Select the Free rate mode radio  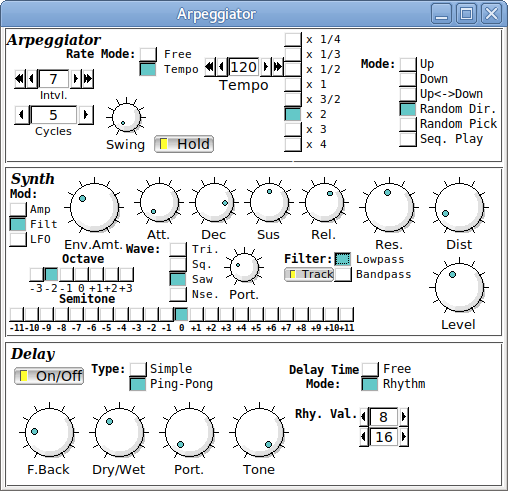148,54
